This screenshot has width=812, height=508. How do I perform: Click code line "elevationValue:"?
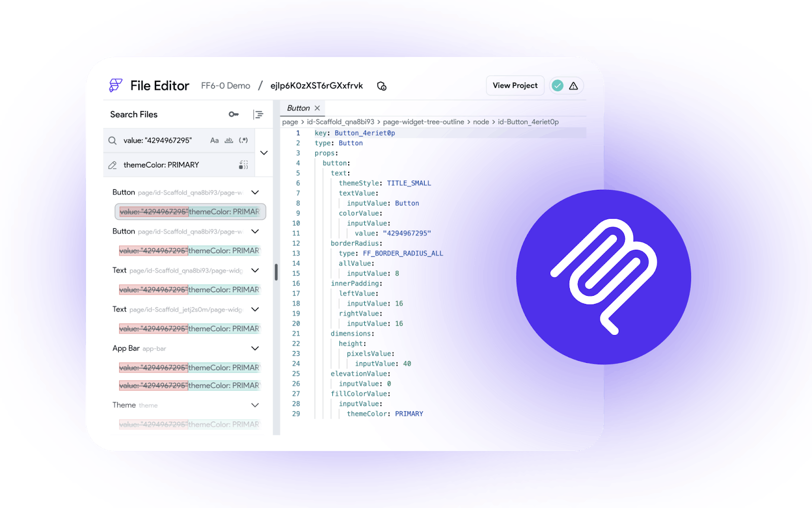(x=361, y=374)
